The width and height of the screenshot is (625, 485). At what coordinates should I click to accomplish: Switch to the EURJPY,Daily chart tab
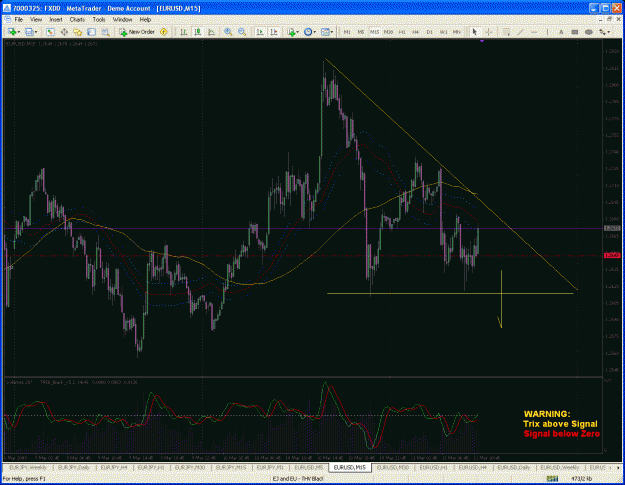[x=73, y=467]
